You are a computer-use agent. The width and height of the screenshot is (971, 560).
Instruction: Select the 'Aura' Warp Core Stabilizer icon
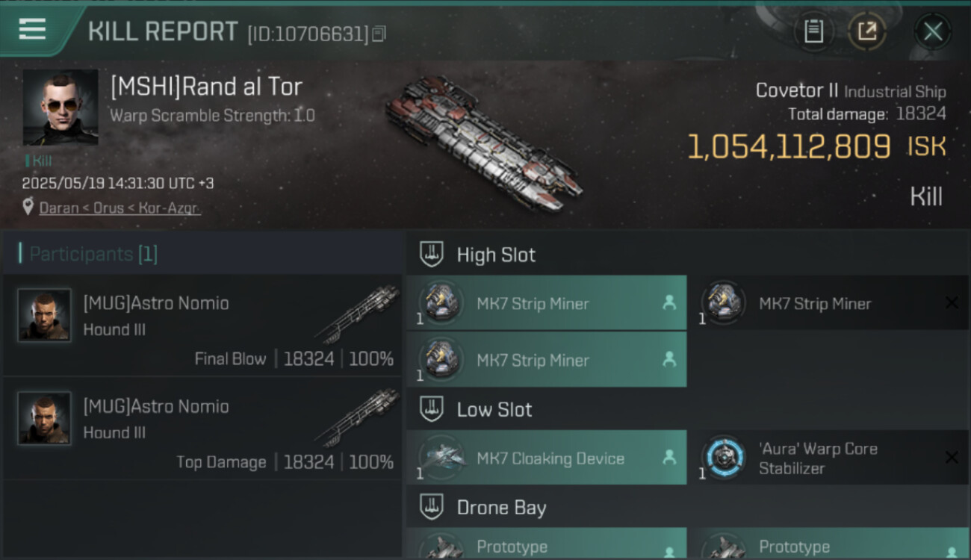pyautogui.click(x=723, y=458)
